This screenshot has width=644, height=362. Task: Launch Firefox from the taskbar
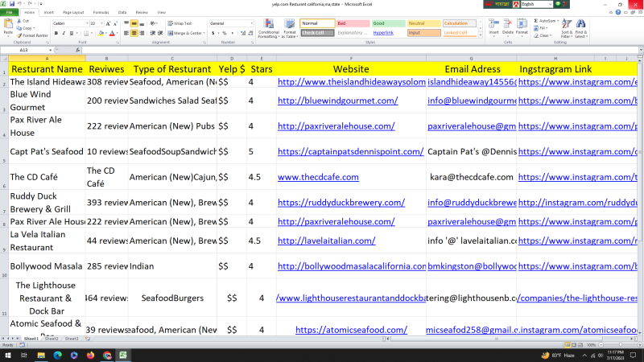click(x=90, y=356)
